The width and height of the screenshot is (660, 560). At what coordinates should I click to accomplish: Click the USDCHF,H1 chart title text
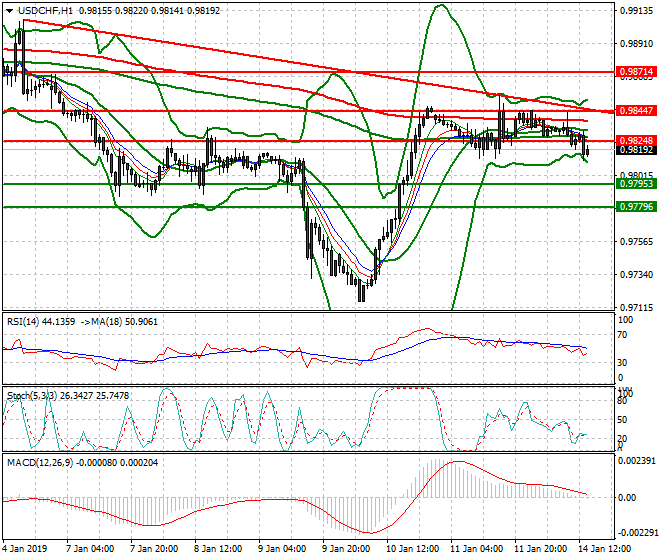[x=45, y=11]
